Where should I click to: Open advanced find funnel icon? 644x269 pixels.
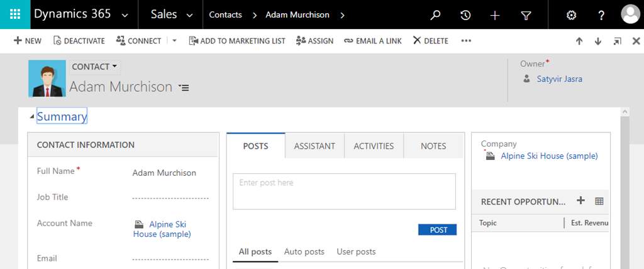526,15
